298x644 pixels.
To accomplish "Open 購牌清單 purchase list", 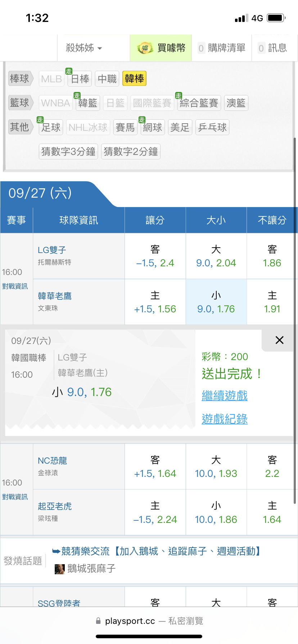I will (x=222, y=48).
